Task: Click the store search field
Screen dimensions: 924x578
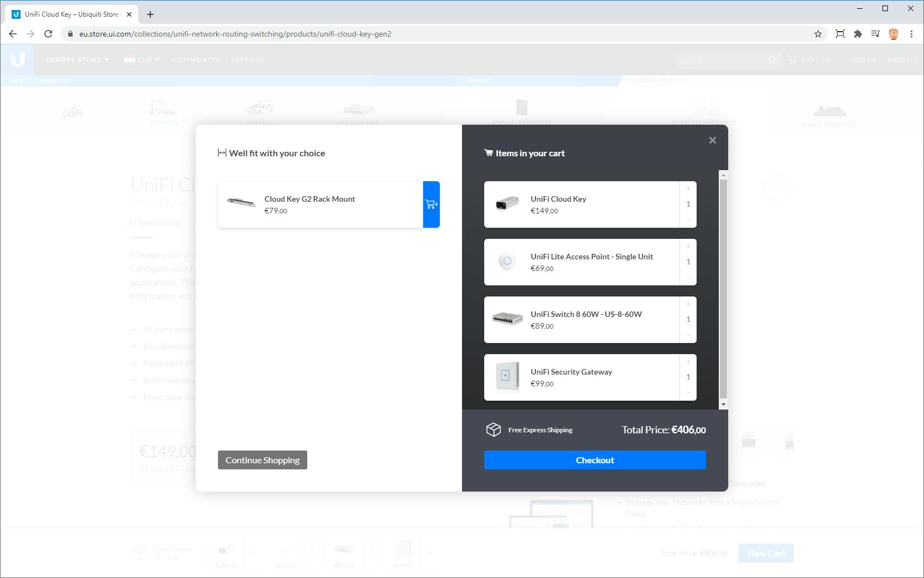Action: click(722, 60)
